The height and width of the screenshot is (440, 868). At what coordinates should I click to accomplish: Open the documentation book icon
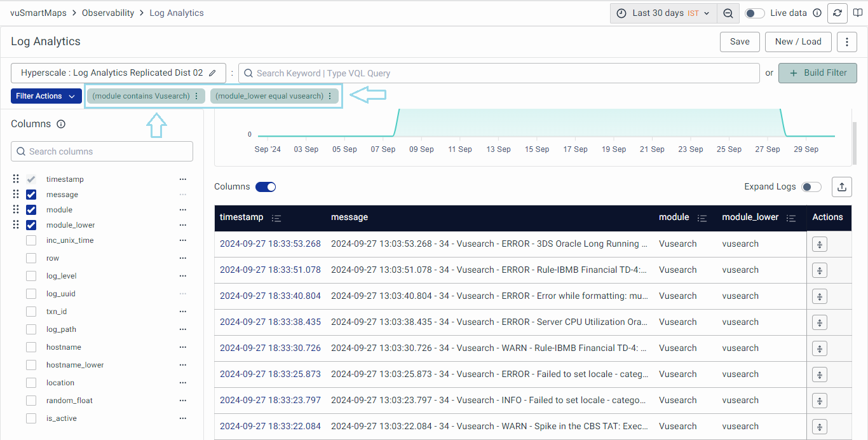[858, 13]
